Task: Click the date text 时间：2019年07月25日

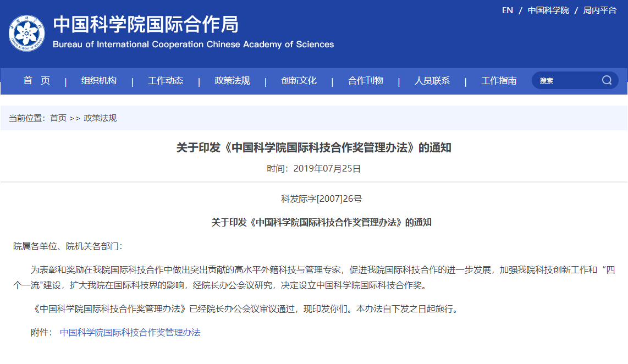Action: pos(313,169)
